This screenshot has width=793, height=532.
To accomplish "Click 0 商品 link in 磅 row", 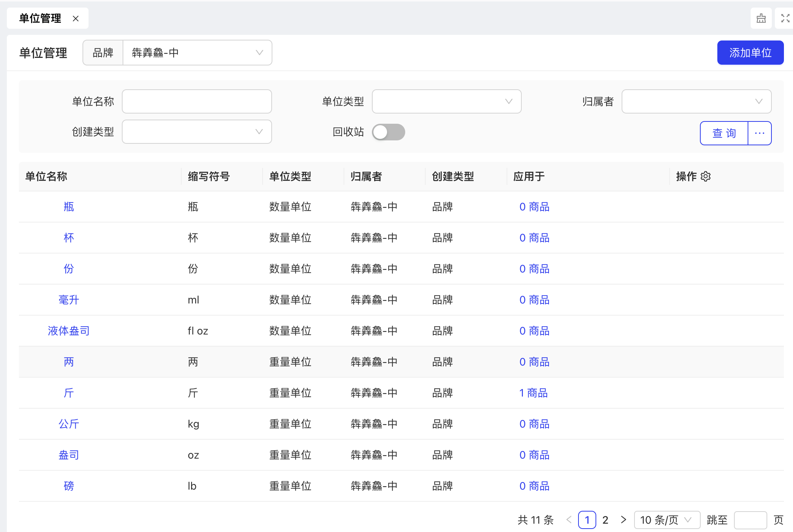I will [534, 486].
